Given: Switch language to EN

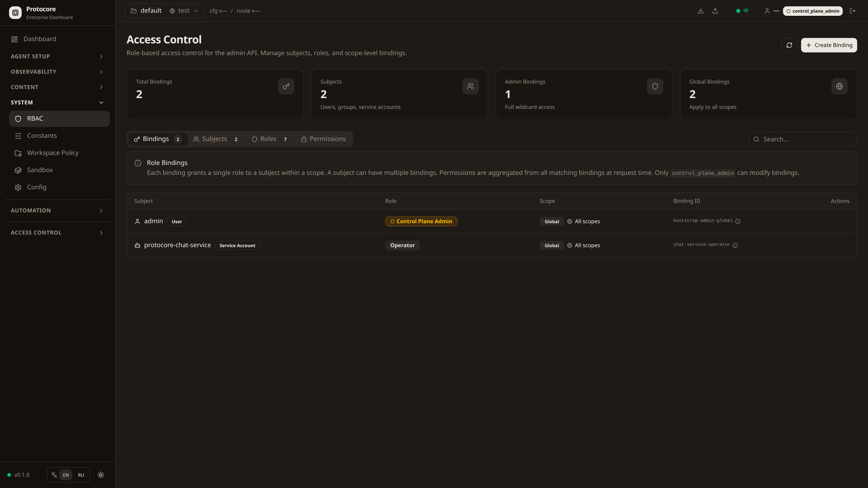Looking at the screenshot, I should click(66, 475).
